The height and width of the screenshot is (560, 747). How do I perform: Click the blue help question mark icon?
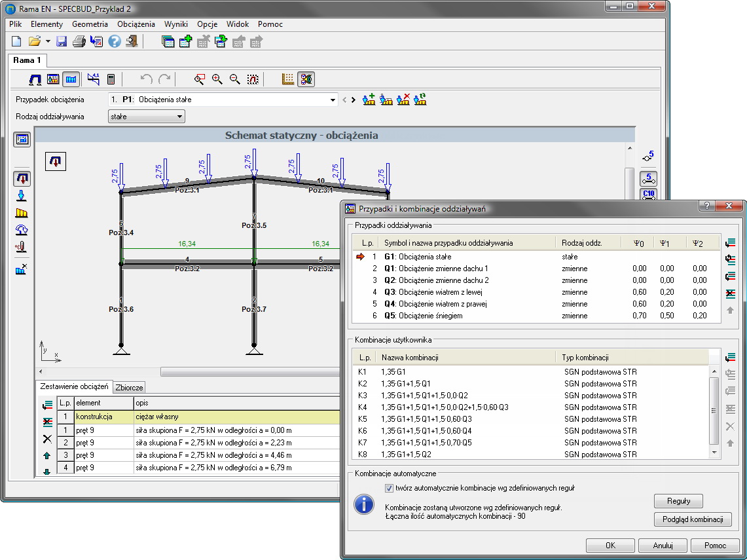pos(115,41)
